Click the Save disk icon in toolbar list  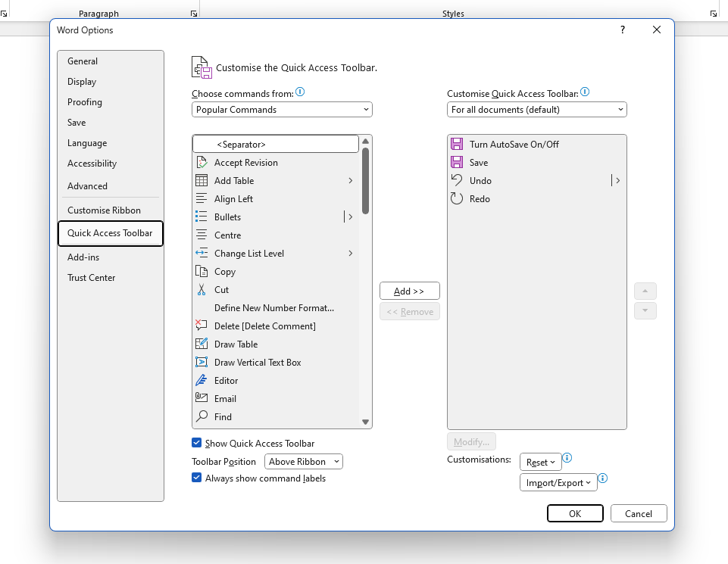tap(457, 162)
